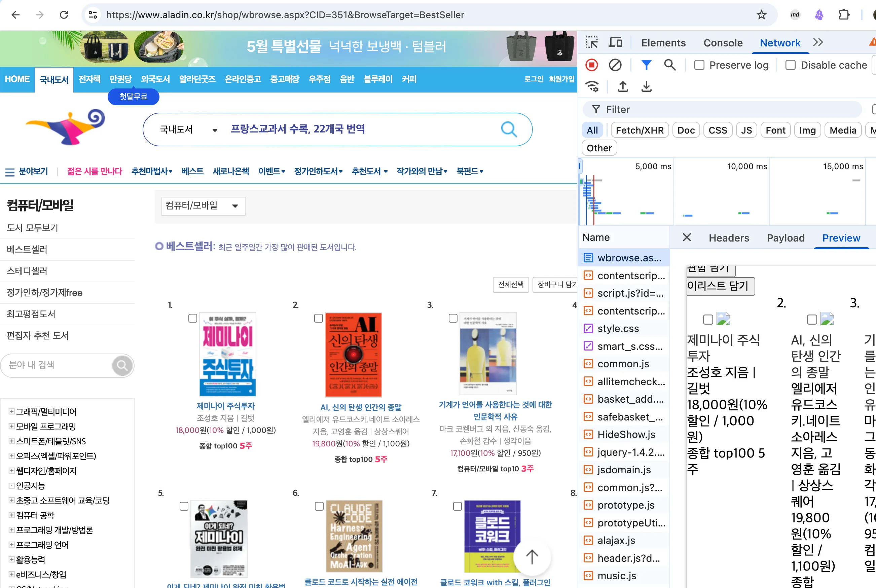The width and height of the screenshot is (876, 588).
Task: Open the purple extension icon in the toolbar
Action: coord(819,15)
